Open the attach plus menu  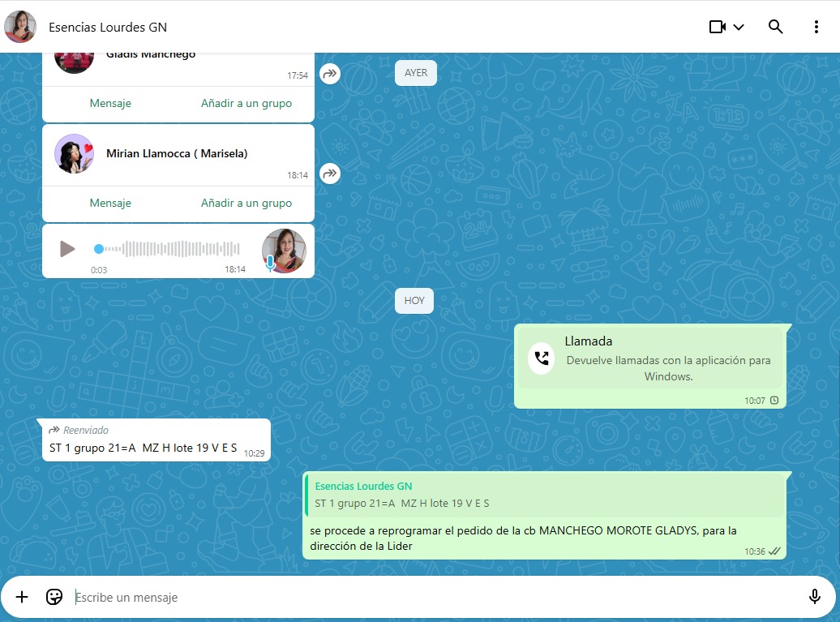pos(22,597)
